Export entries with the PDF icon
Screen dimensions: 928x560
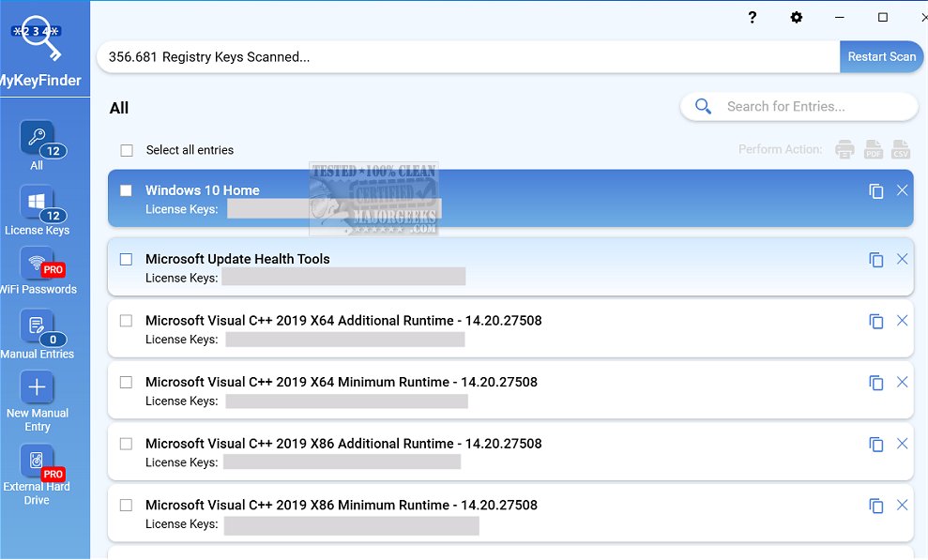[x=874, y=149]
